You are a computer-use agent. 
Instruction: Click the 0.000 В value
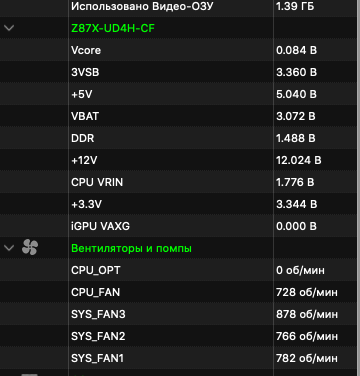(296, 226)
